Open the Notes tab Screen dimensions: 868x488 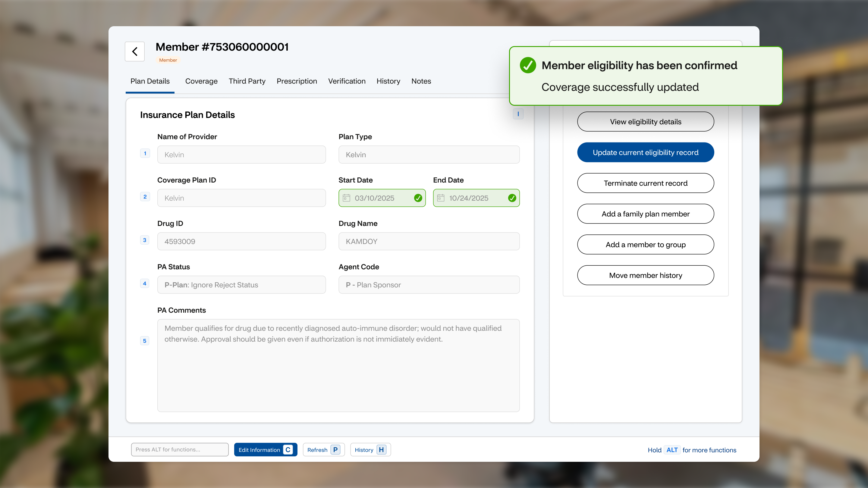click(x=421, y=81)
